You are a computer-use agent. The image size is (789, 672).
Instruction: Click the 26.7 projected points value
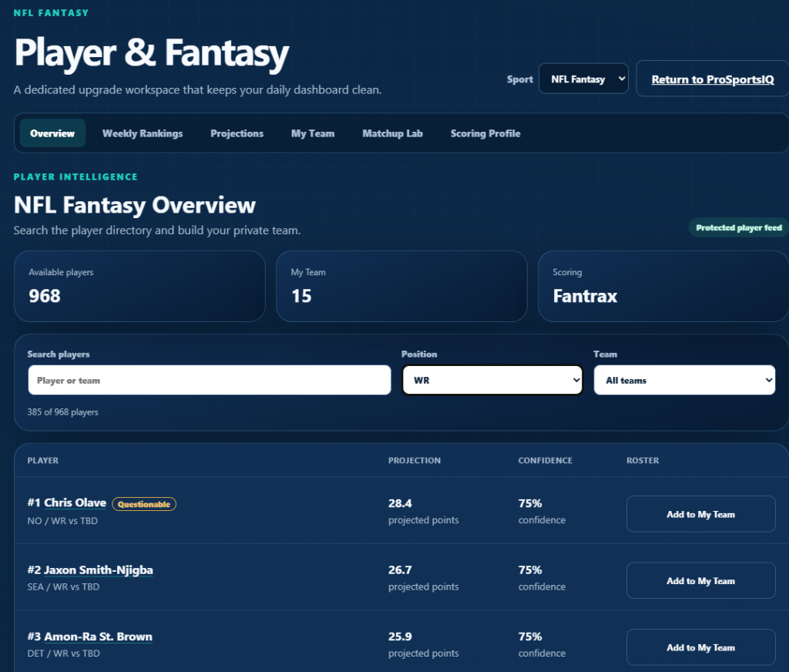400,570
